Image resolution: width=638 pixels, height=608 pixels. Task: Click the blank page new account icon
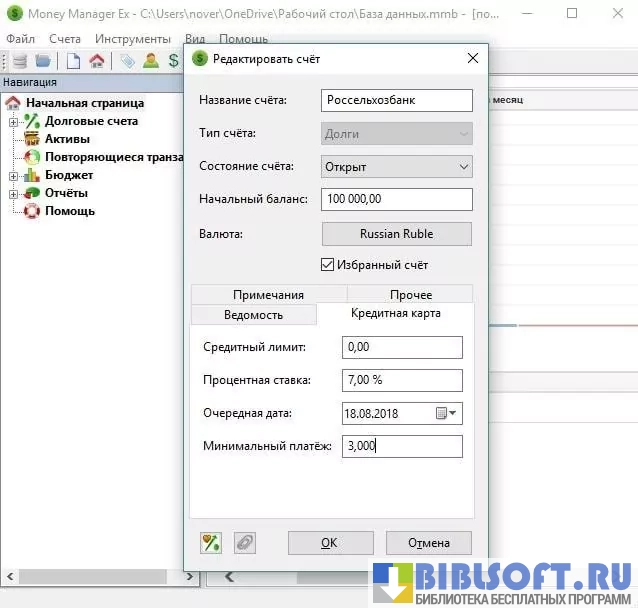point(73,60)
